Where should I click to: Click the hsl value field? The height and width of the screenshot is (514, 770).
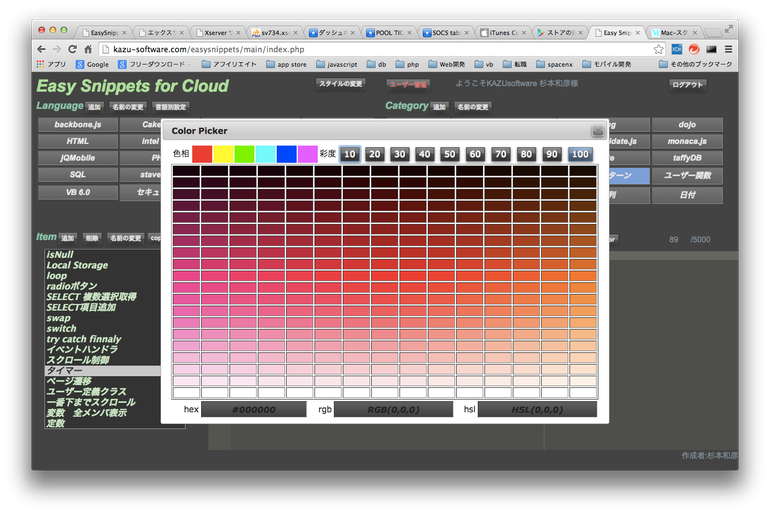(537, 409)
